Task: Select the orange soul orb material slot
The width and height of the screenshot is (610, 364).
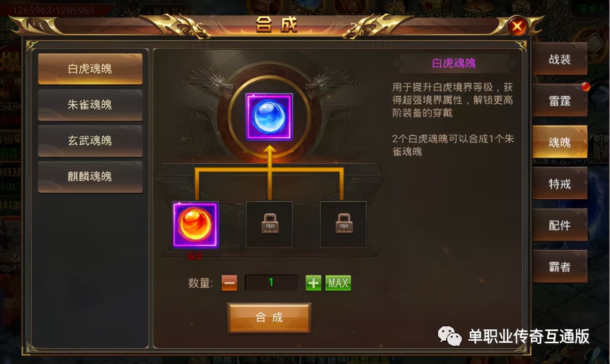Action: coord(196,225)
